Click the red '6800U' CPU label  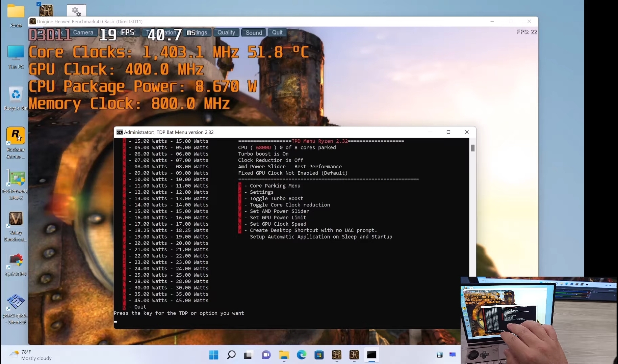263,147
